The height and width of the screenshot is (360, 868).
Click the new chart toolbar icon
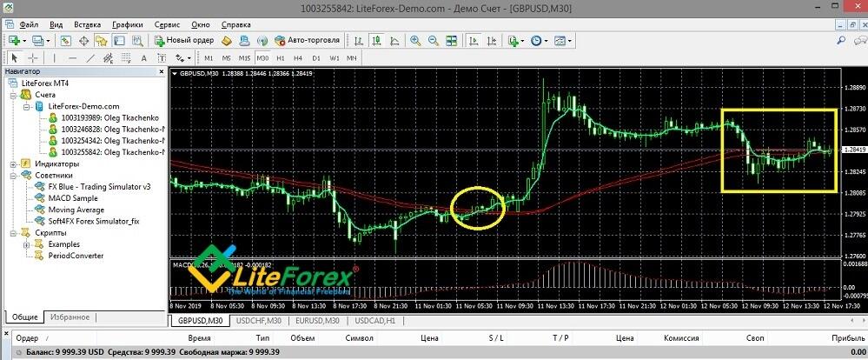[13, 40]
